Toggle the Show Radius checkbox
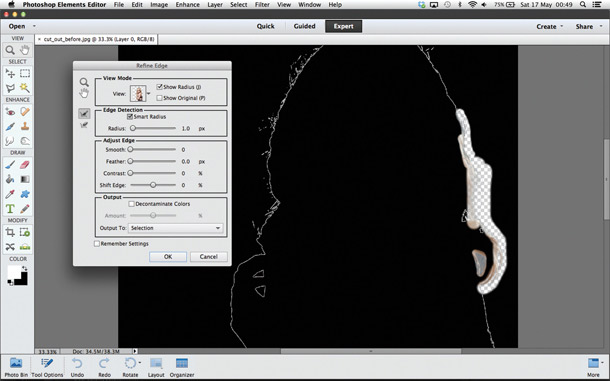This screenshot has height=381, width=610. point(160,87)
